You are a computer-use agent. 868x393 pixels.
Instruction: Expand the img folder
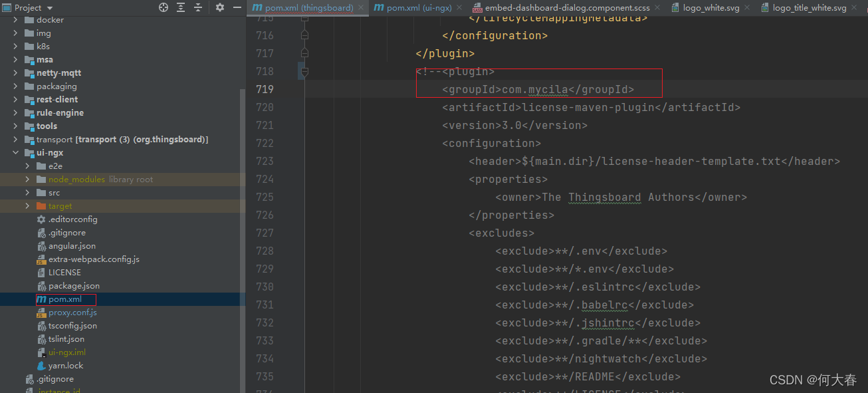pyautogui.click(x=16, y=33)
